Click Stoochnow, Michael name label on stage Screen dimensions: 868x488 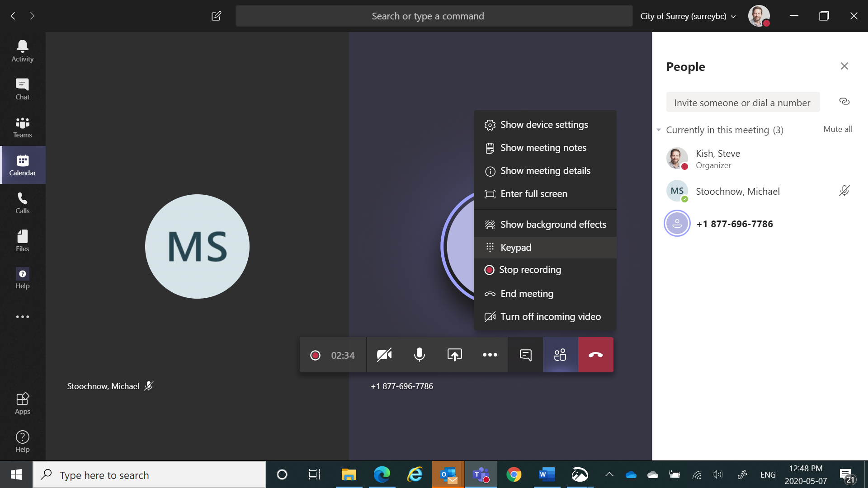tap(103, 386)
